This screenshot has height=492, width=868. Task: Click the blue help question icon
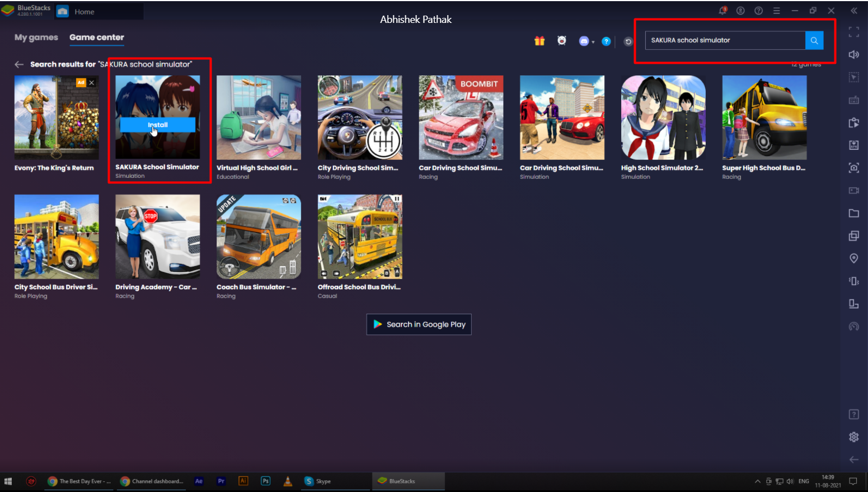(x=606, y=41)
